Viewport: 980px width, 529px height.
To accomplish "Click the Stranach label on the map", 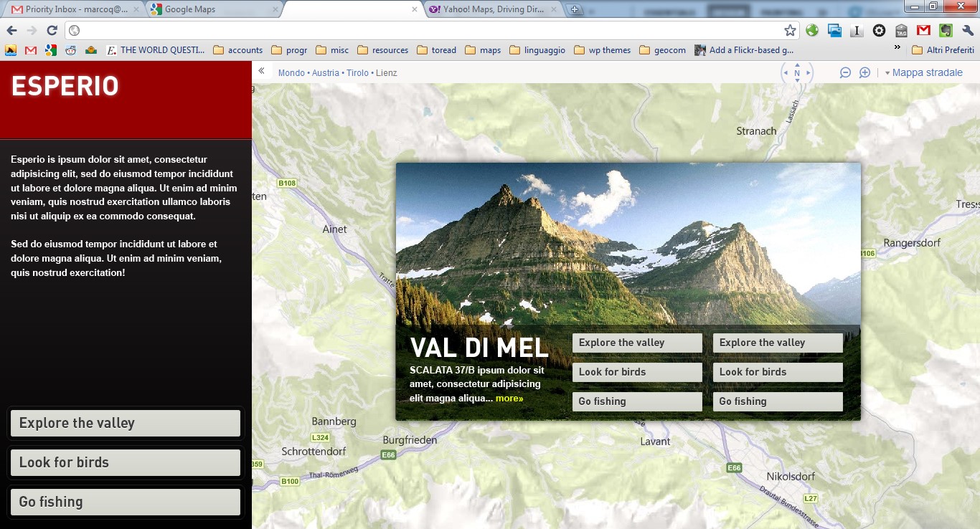I will (x=756, y=131).
